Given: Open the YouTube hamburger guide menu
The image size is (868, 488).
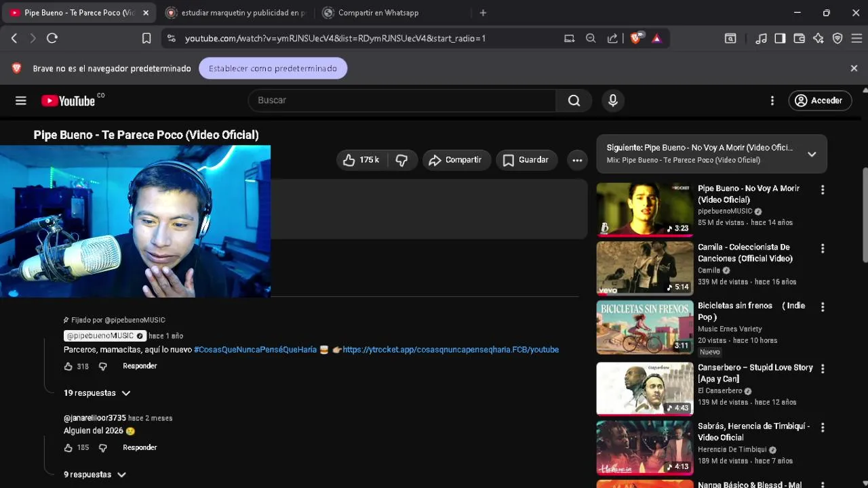Looking at the screenshot, I should pos(21,100).
